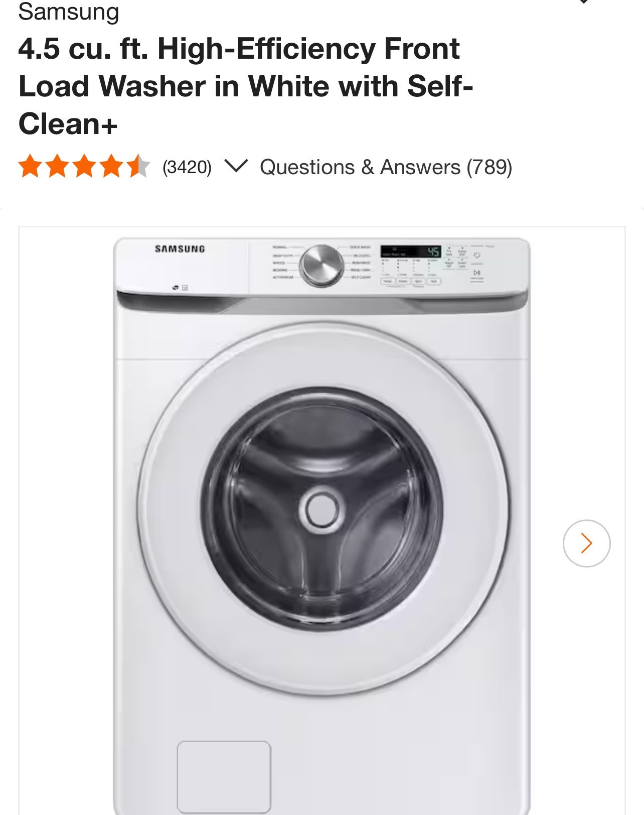Click the first orange rating star

[31, 166]
